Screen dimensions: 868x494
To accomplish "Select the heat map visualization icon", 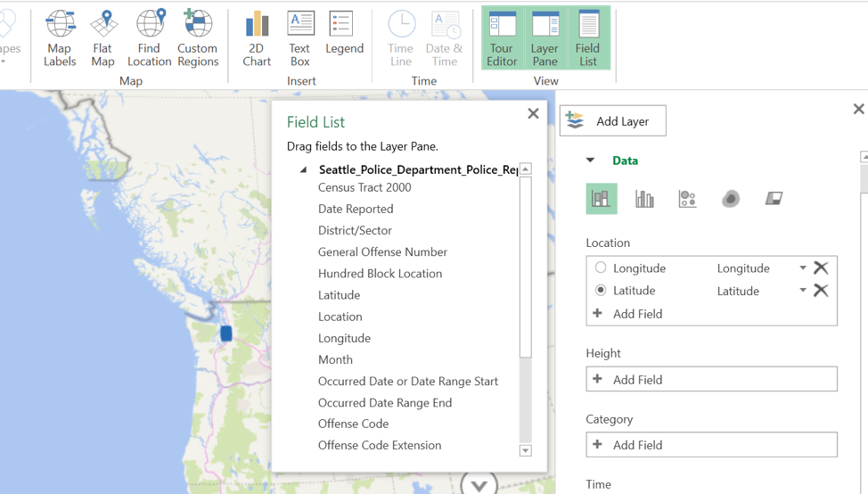I will (731, 199).
